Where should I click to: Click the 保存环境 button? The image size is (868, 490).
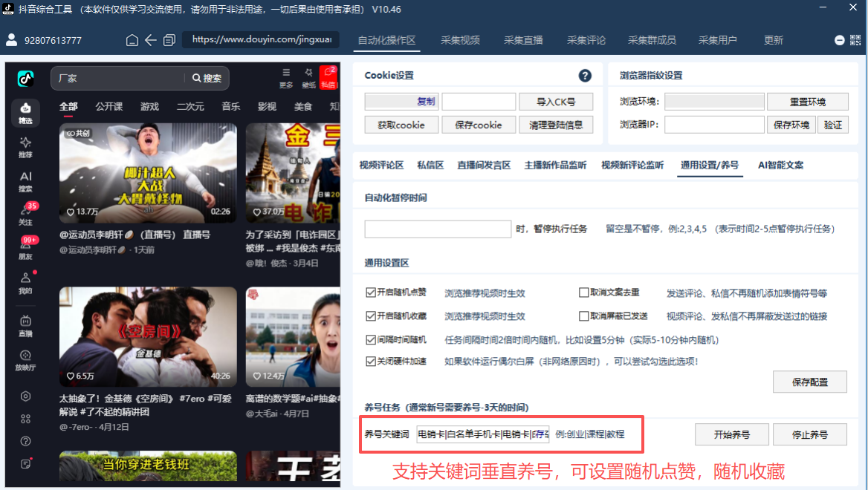(x=791, y=125)
